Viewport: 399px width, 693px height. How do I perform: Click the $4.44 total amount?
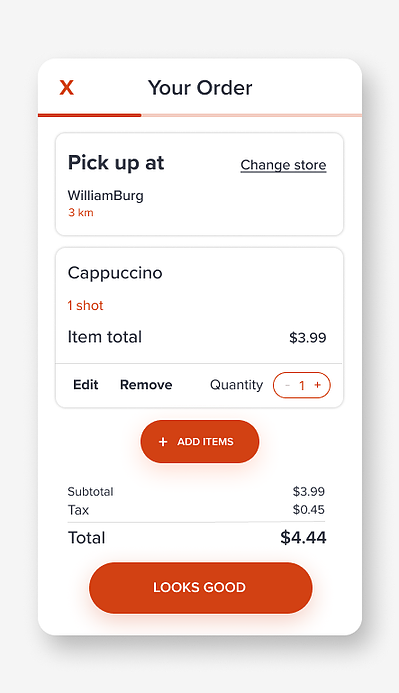[303, 537]
